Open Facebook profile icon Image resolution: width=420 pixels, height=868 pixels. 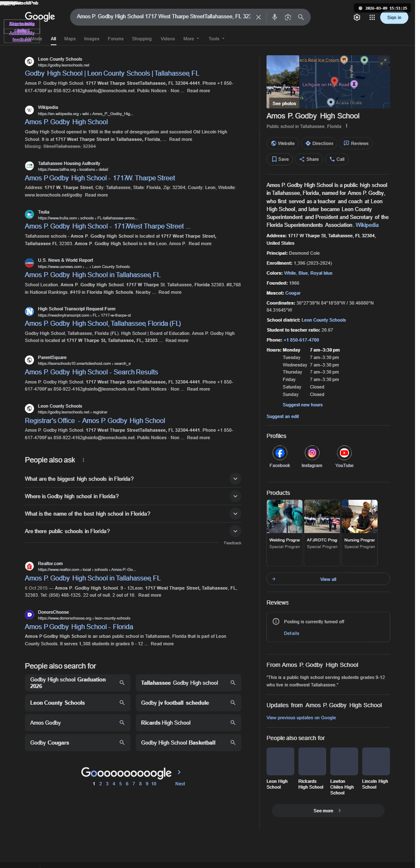[x=280, y=453]
